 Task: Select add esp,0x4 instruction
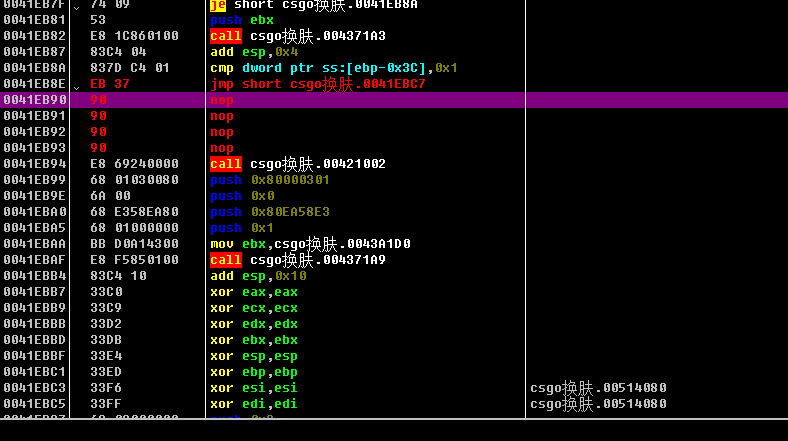tap(254, 52)
